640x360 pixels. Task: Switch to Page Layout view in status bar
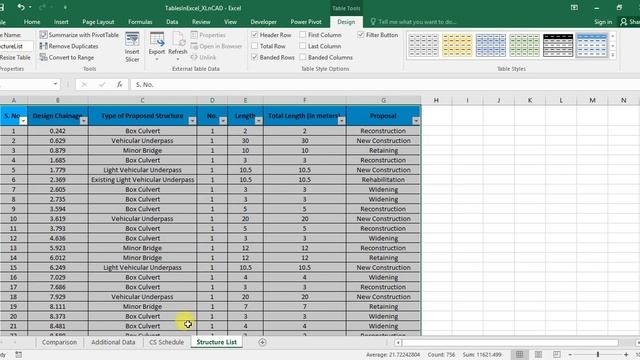point(538,354)
